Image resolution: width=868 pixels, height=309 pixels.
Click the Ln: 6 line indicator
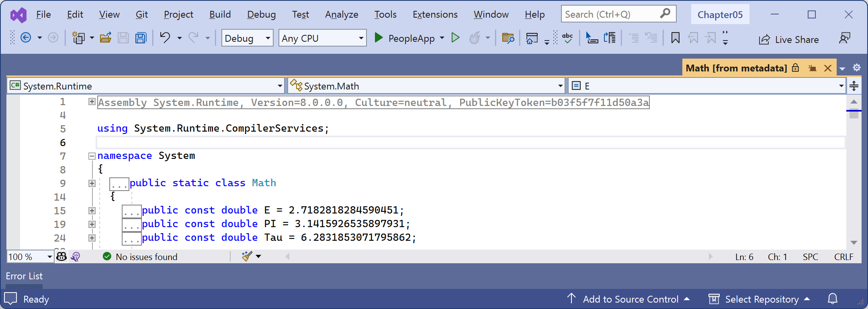[744, 257]
